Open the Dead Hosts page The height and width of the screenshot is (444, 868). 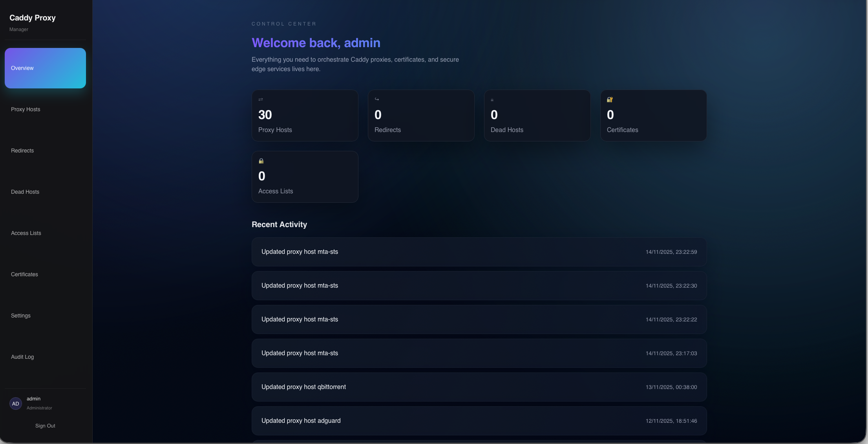(x=25, y=192)
